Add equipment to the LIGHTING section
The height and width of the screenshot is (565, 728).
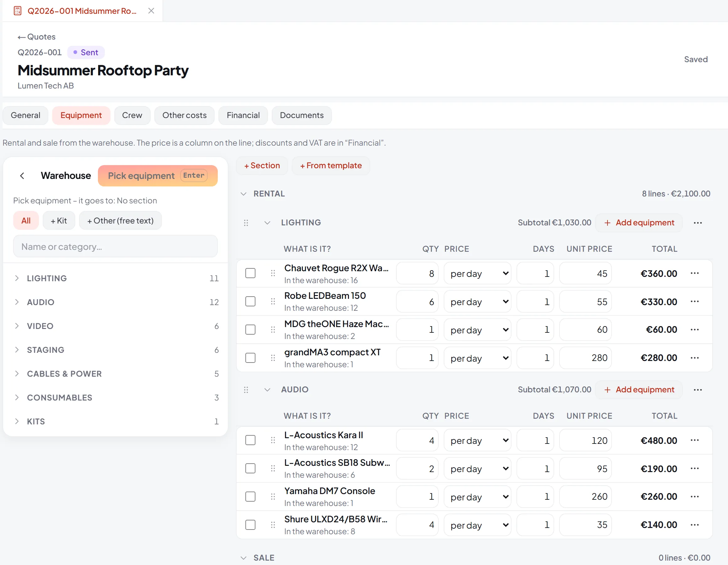(x=639, y=223)
